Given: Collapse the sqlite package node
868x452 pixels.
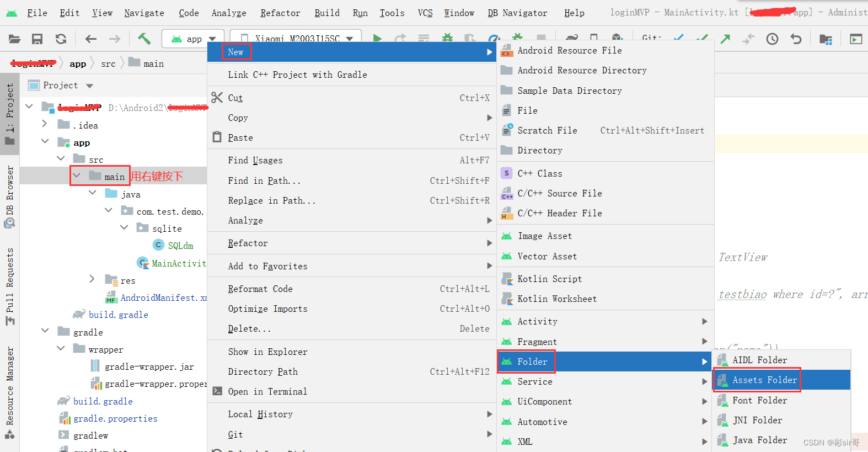Looking at the screenshot, I should (124, 227).
